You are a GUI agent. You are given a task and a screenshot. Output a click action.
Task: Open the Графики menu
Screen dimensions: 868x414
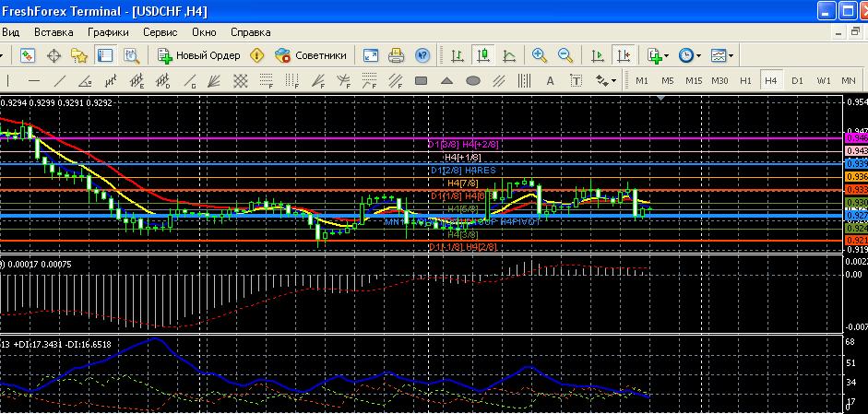pyautogui.click(x=108, y=31)
